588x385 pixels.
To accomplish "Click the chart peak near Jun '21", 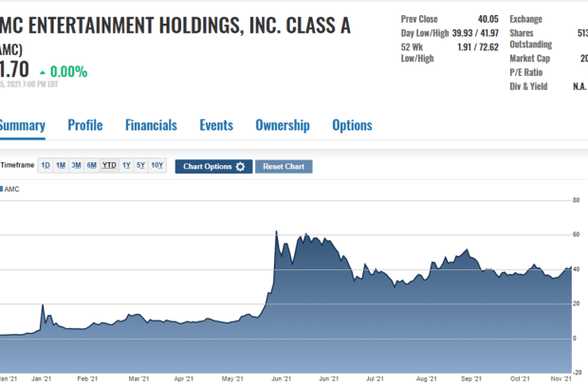I will [276, 231].
